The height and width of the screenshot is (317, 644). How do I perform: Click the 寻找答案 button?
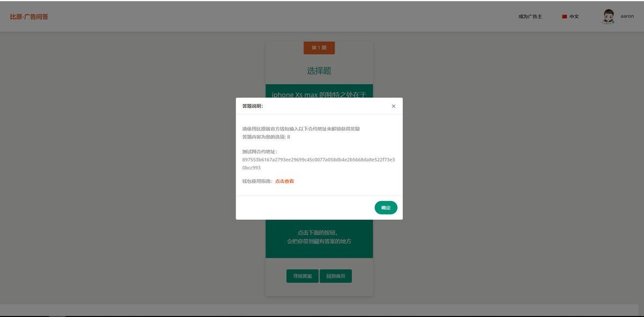302,276
